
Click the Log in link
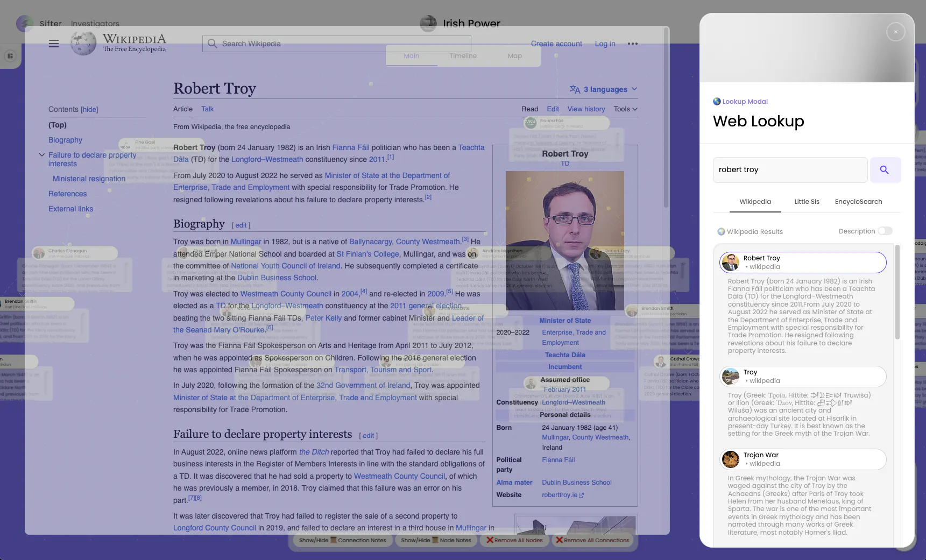605,44
